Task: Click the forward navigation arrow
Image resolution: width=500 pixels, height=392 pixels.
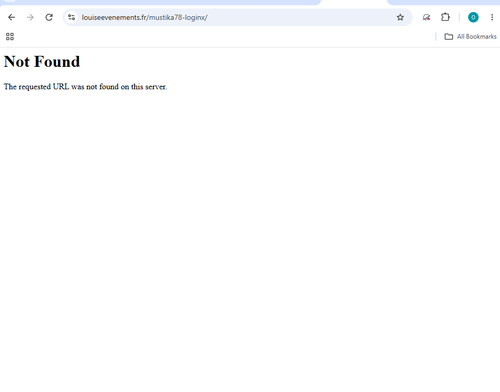Action: (x=30, y=17)
